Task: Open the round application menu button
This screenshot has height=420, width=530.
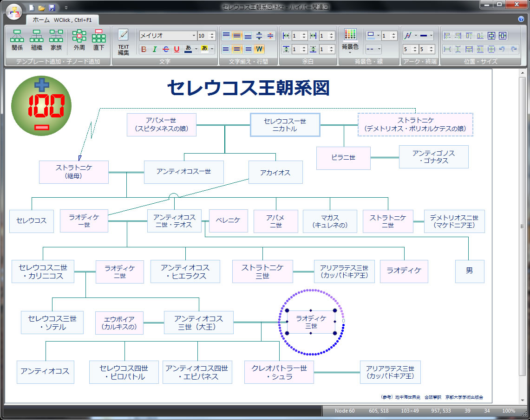Action: tap(13, 11)
